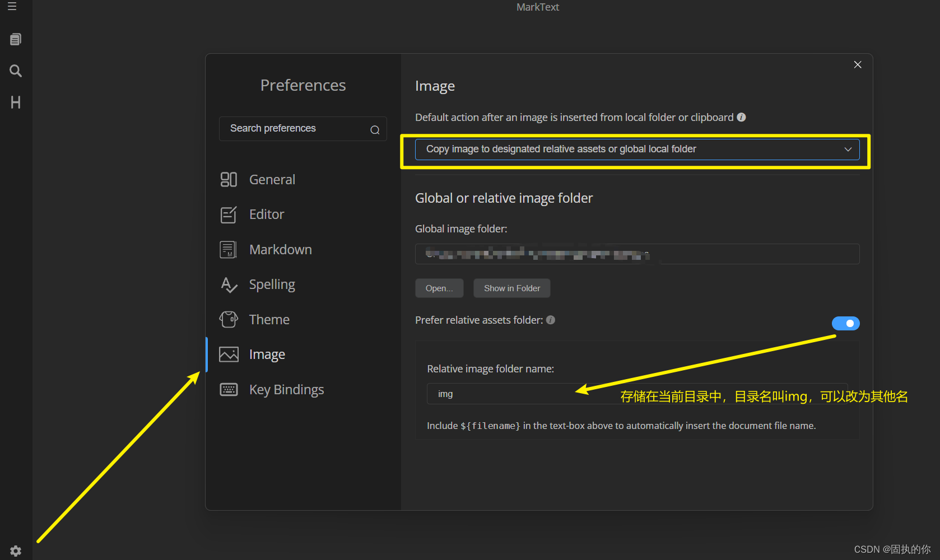Click the General category icon
Image resolution: width=940 pixels, height=560 pixels.
[229, 179]
